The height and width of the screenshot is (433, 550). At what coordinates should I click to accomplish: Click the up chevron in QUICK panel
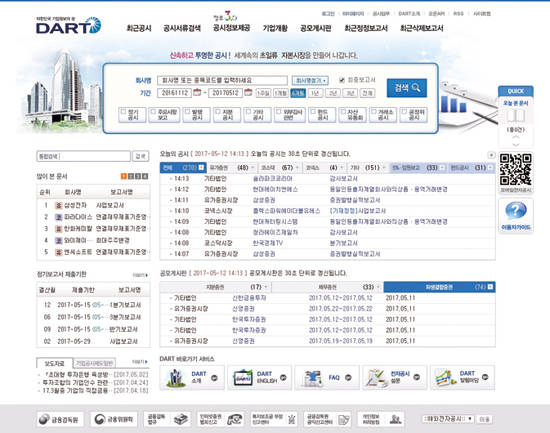click(x=516, y=137)
